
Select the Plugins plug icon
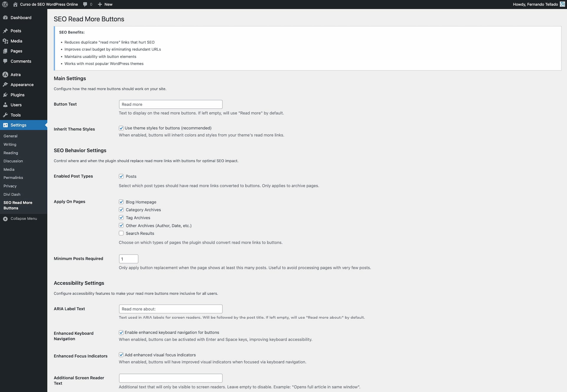(x=5, y=95)
